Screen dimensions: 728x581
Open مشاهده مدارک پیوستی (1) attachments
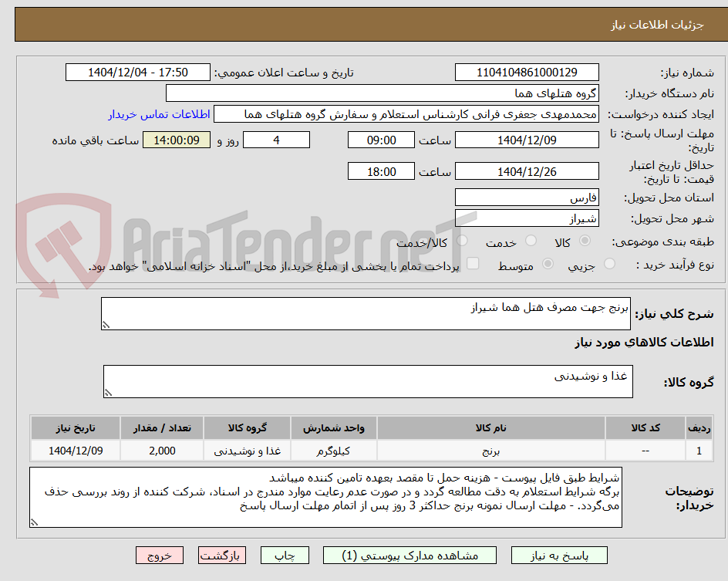click(410, 556)
